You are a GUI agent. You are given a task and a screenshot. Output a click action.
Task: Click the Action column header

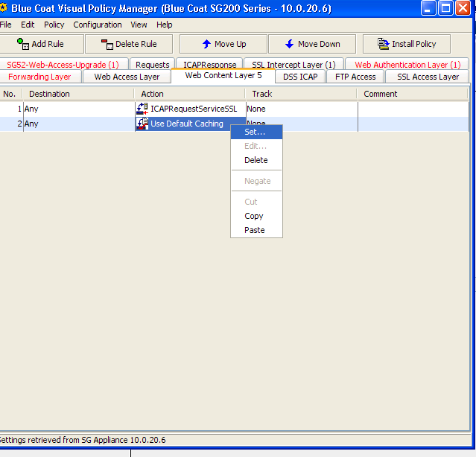tap(190, 94)
